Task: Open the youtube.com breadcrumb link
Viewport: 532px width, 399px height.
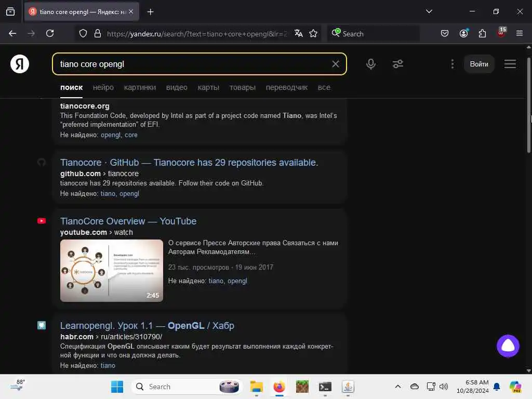Action: click(84, 232)
